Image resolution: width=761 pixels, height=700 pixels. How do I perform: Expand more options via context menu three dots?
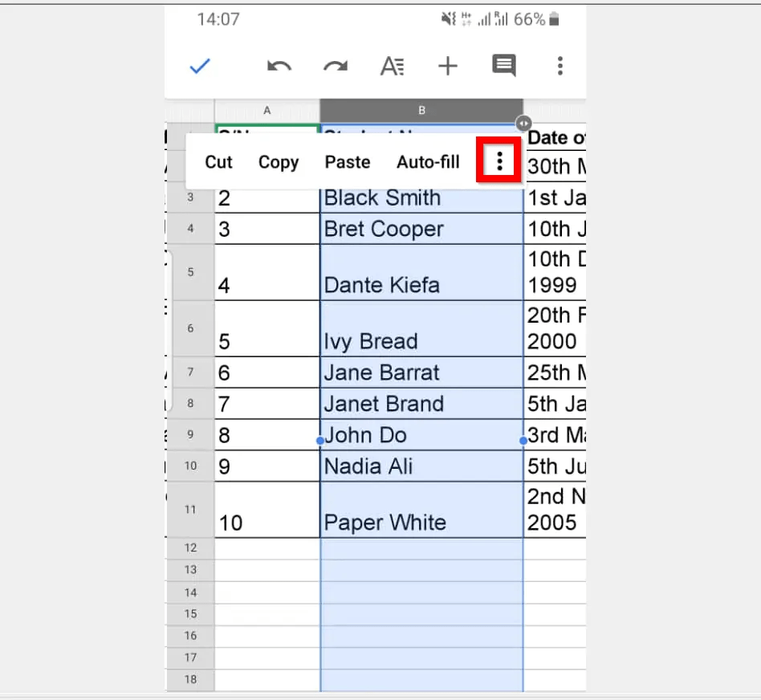(x=499, y=161)
